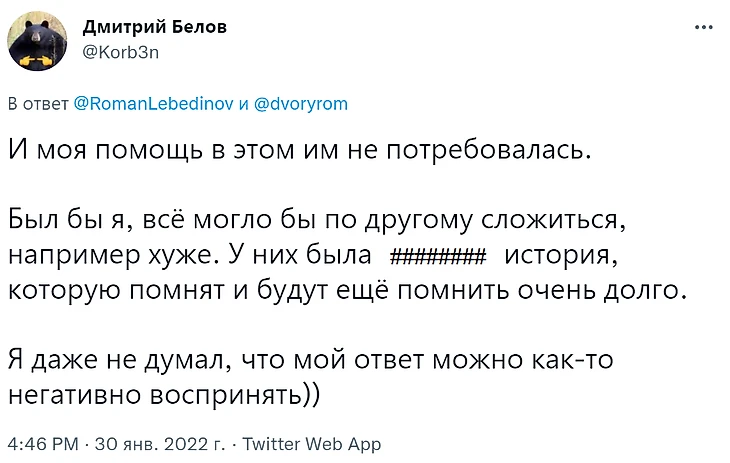Visit the @dvoryrom mention link

[x=301, y=103]
